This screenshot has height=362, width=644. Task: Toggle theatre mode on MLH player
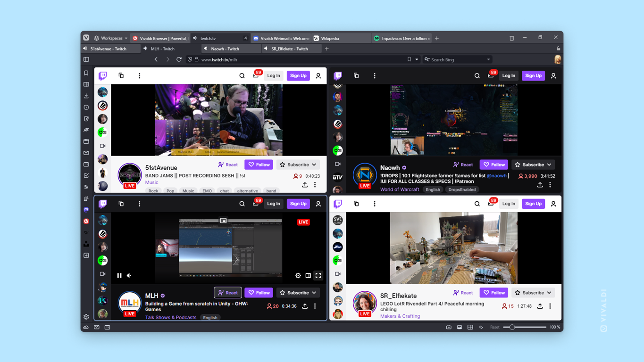(x=308, y=276)
